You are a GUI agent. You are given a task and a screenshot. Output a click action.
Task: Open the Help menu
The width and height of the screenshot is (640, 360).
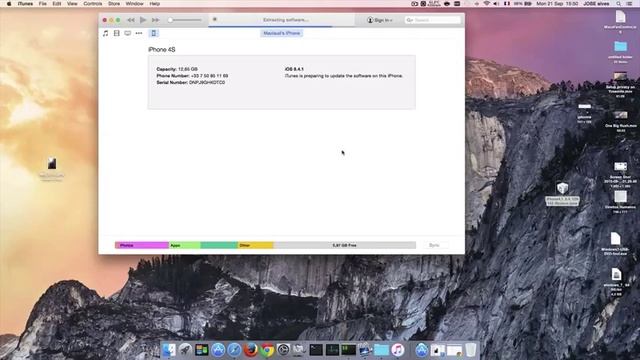click(x=155, y=4)
